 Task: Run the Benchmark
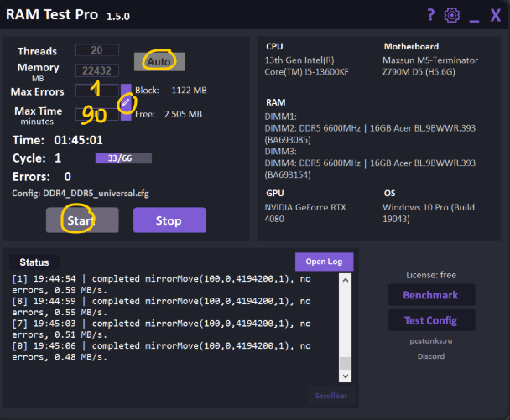click(x=431, y=295)
